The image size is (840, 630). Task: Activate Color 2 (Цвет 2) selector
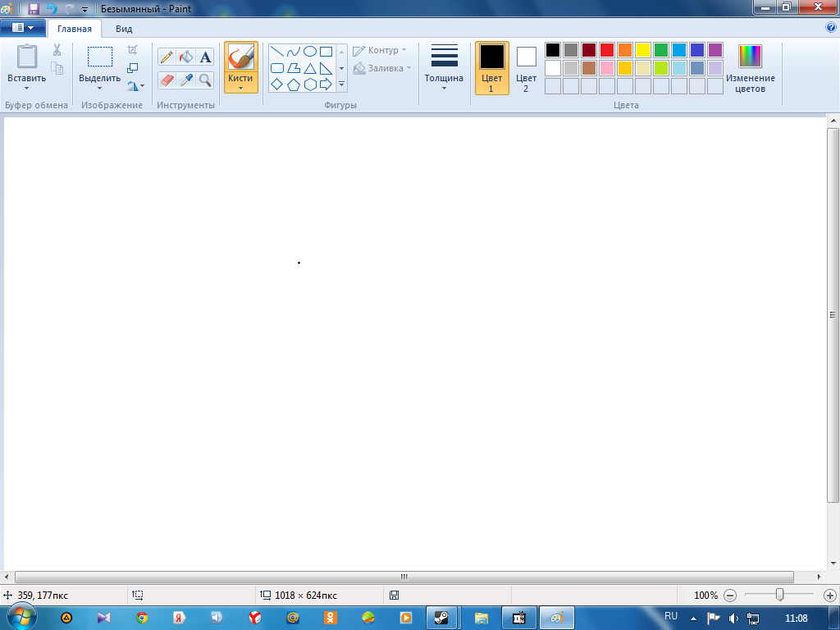coord(526,67)
